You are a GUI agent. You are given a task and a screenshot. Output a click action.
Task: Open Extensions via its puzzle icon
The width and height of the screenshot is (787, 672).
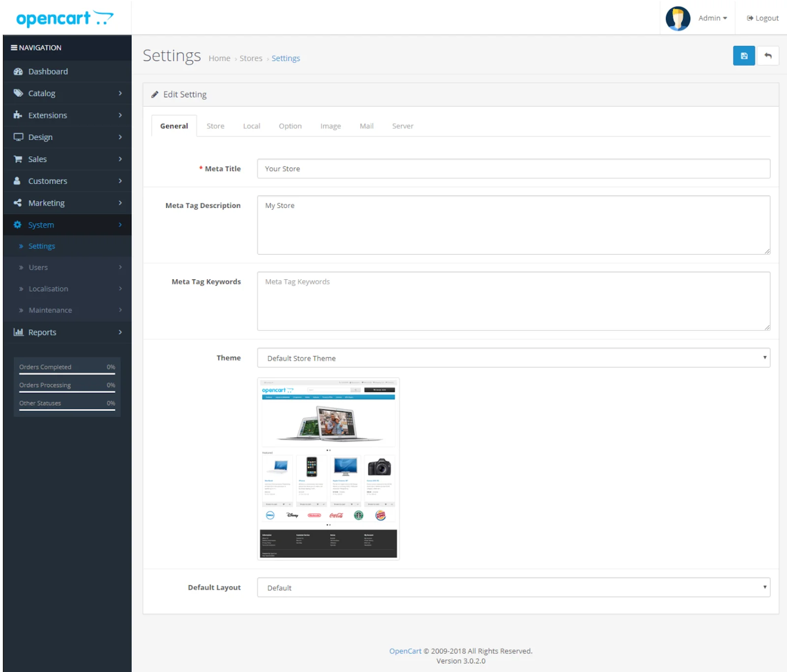point(17,115)
